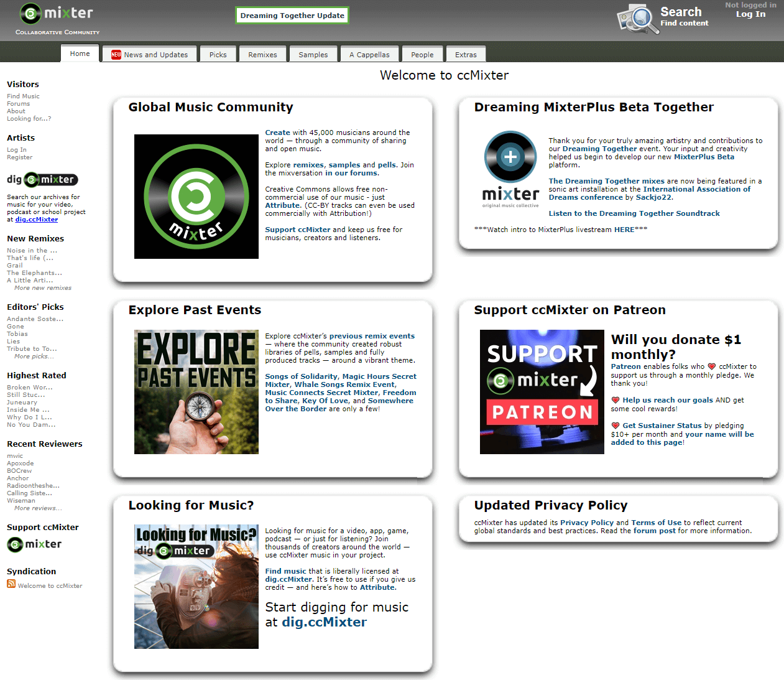The image size is (784, 680).
Task: Click Register under Artists
Action: [19, 157]
